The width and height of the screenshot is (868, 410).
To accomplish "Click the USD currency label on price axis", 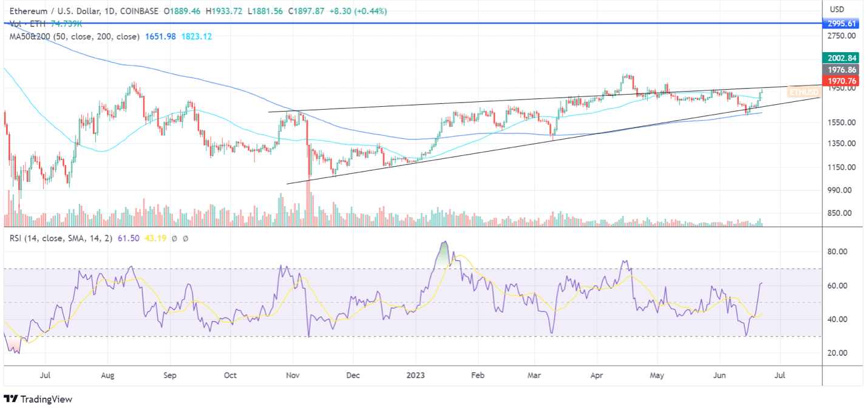I will pos(837,9).
